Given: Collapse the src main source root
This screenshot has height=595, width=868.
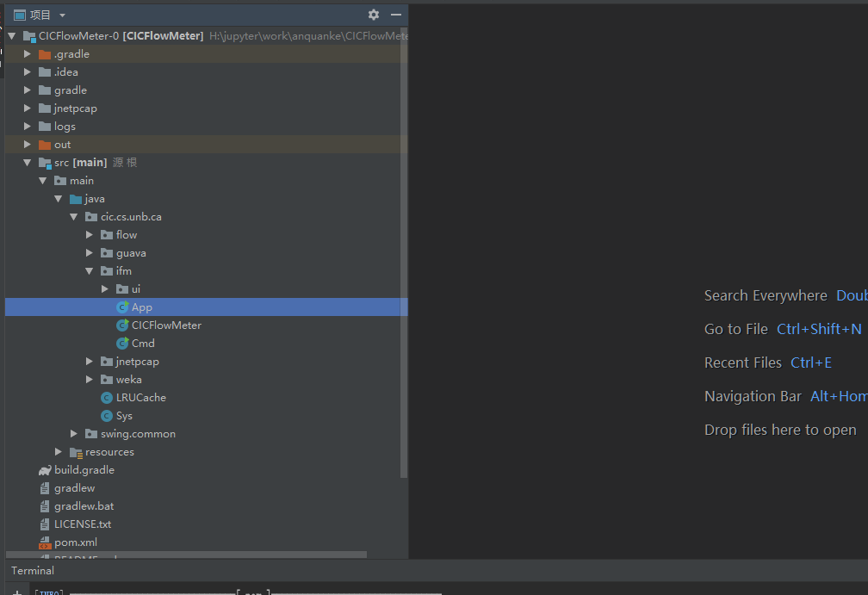Looking at the screenshot, I should click(28, 163).
